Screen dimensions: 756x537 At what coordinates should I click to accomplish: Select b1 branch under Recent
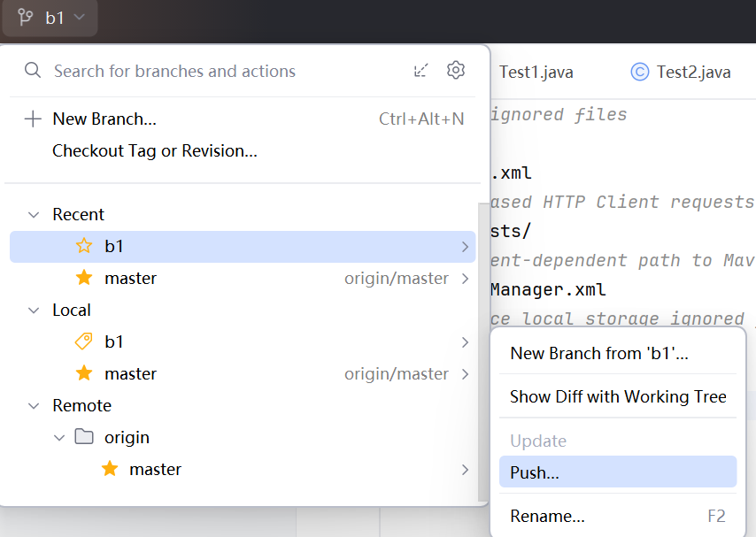[x=243, y=247]
